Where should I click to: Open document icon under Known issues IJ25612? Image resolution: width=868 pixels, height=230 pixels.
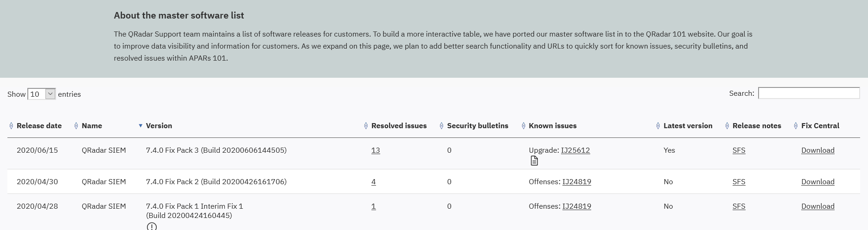tap(534, 161)
